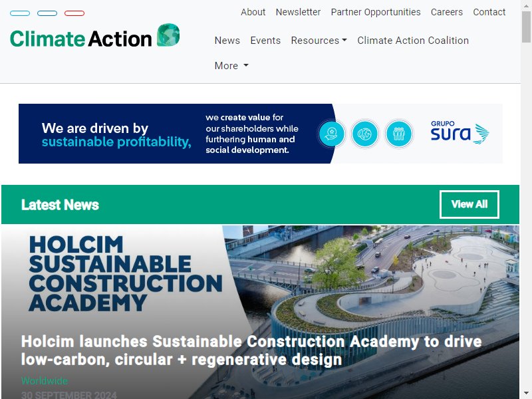This screenshot has height=399, width=532.
Task: Click the Worldwide region tag
Action: pyautogui.click(x=45, y=380)
